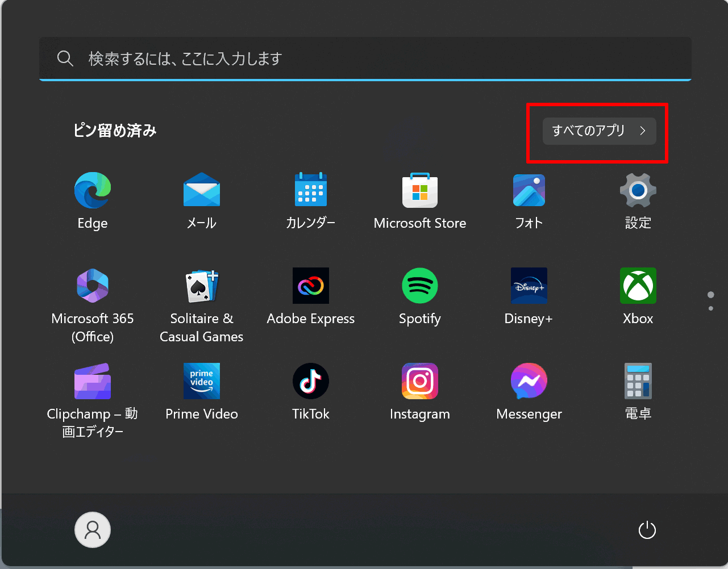Go to second pinned page dot
The image size is (728, 569).
pyautogui.click(x=711, y=308)
